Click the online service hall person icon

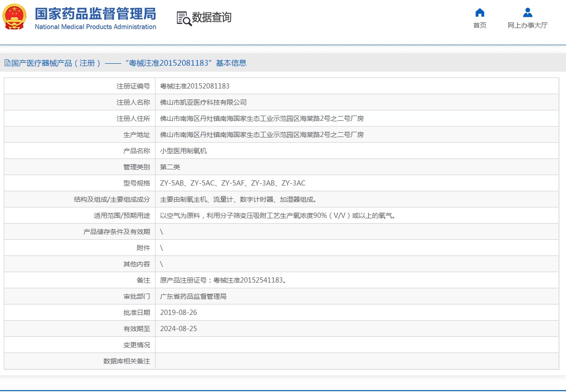point(527,13)
